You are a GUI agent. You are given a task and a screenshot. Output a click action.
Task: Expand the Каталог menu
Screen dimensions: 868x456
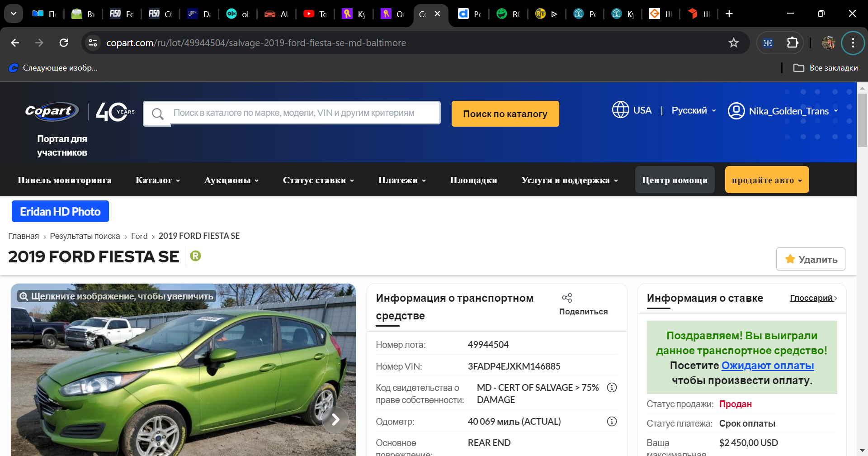click(x=158, y=180)
